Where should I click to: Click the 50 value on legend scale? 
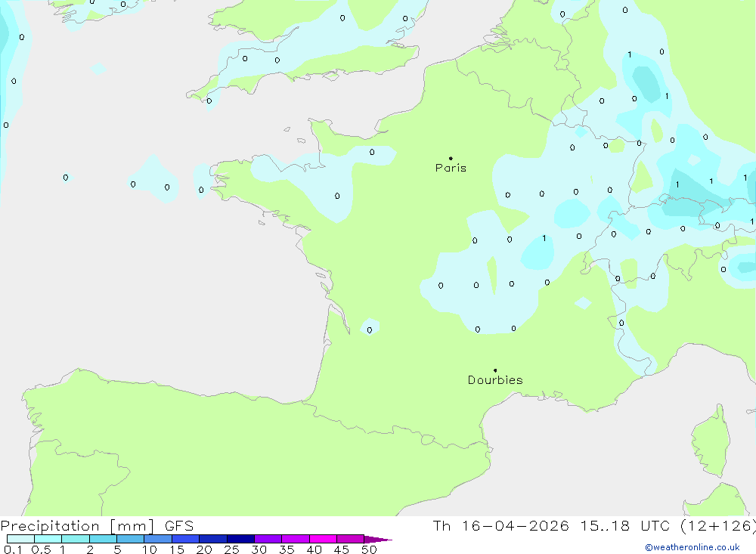(369, 549)
